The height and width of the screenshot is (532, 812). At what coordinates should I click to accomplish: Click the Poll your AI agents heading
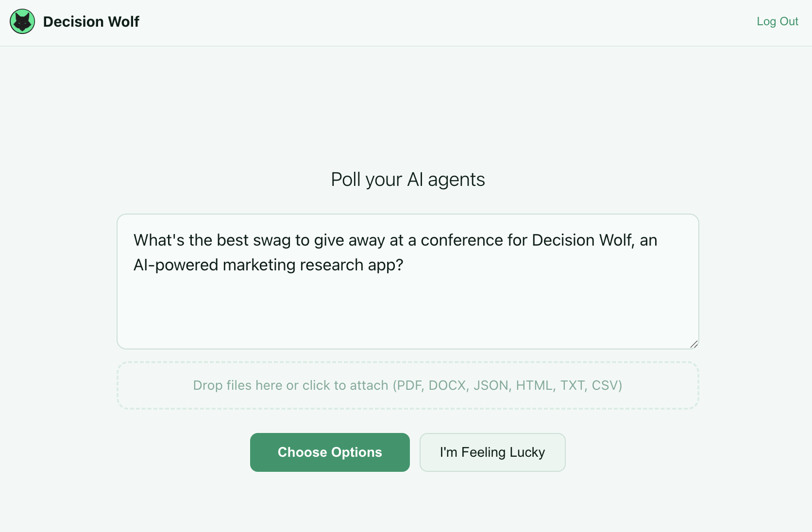point(407,179)
